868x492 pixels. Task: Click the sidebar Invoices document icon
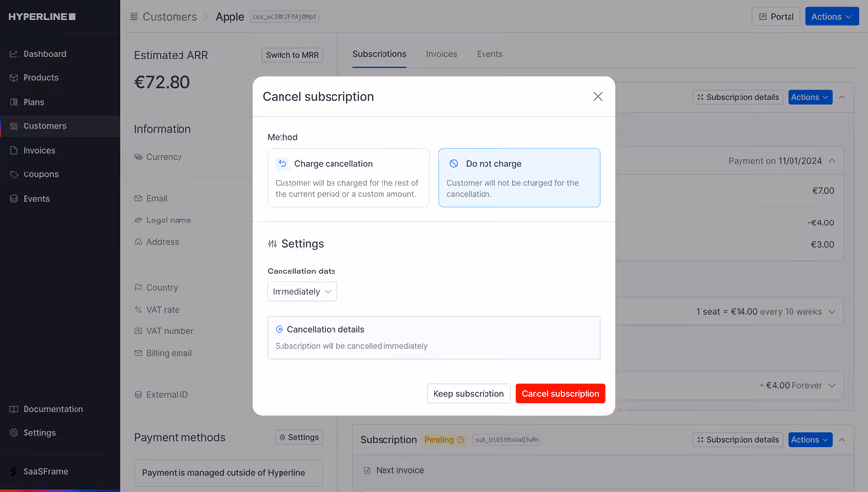click(14, 151)
